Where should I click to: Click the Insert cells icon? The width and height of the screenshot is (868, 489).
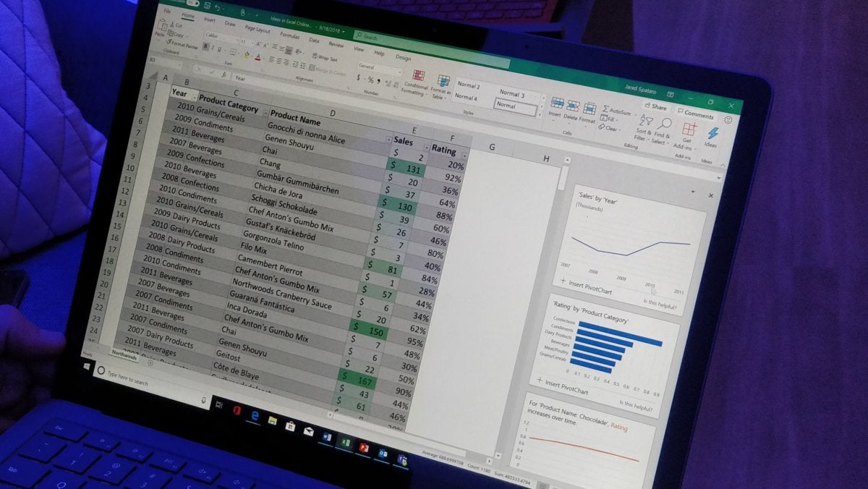(x=556, y=103)
